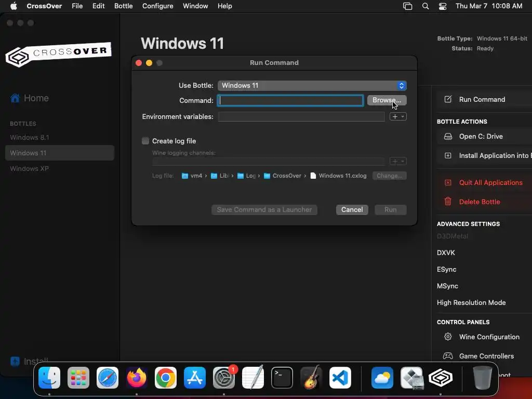Focus the Command input field
The height and width of the screenshot is (399, 532).
point(290,100)
